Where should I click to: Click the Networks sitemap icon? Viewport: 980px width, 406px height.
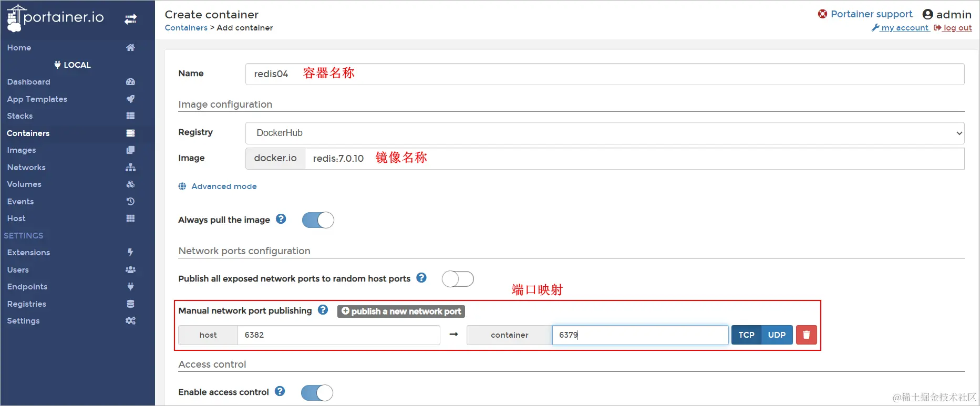tap(130, 168)
